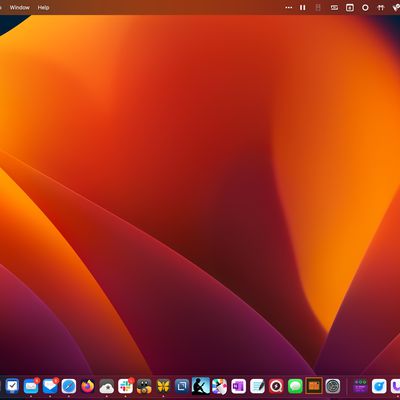The width and height of the screenshot is (400, 400).
Task: Launch Safari from the Dock
Action: tap(69, 386)
